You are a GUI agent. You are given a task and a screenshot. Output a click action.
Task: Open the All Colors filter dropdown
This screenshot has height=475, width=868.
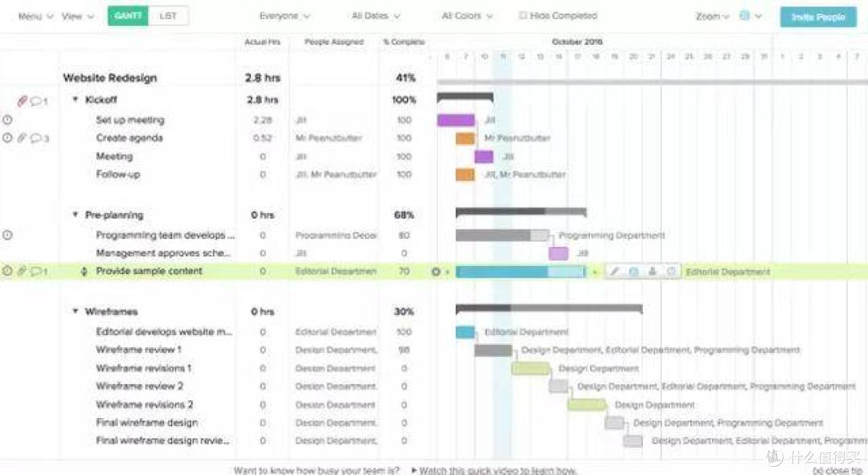pos(467,16)
